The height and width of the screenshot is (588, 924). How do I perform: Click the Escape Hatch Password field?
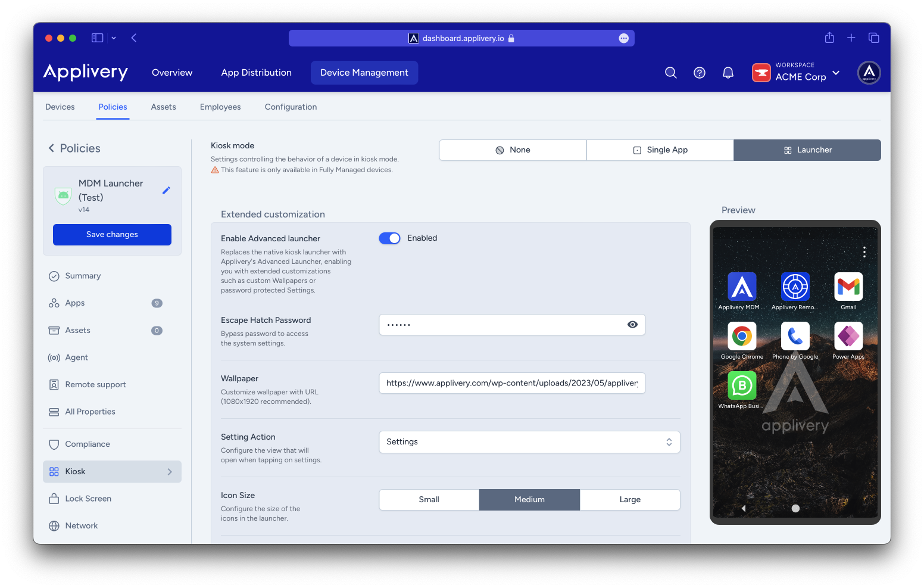click(x=512, y=325)
